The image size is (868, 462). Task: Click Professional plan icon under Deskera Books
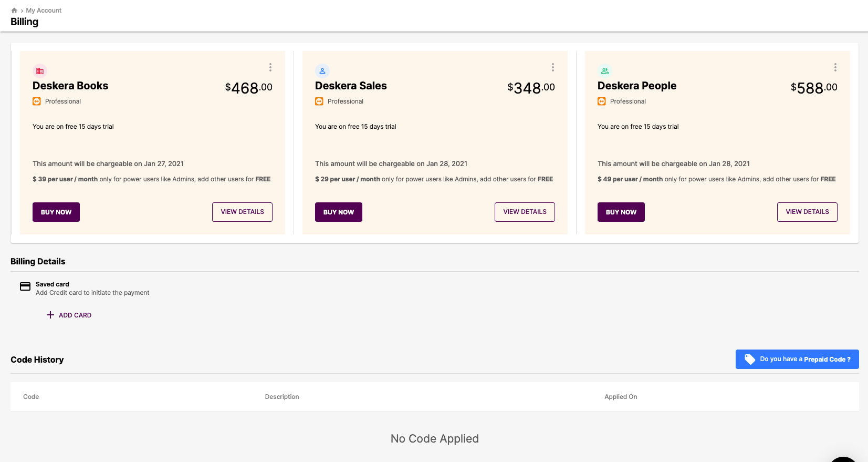37,101
